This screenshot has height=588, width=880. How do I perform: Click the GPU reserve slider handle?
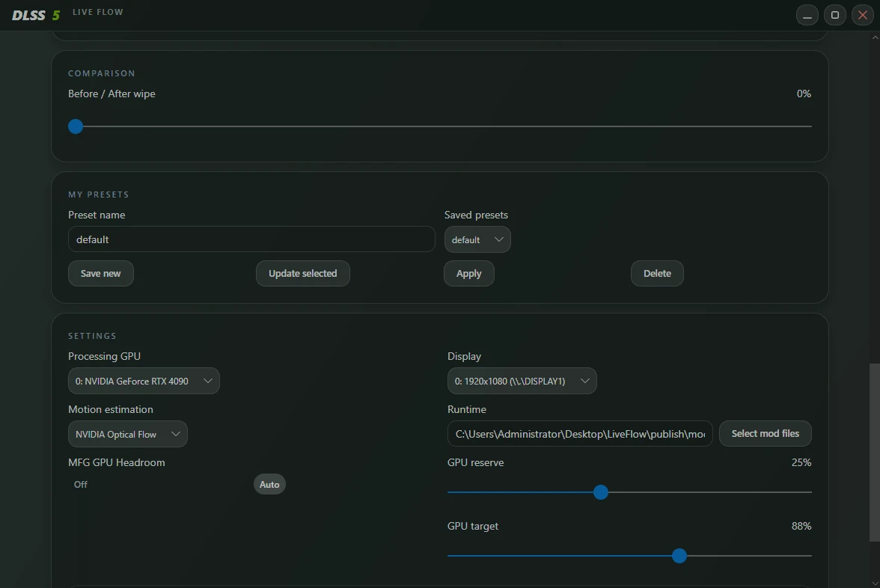[600, 492]
